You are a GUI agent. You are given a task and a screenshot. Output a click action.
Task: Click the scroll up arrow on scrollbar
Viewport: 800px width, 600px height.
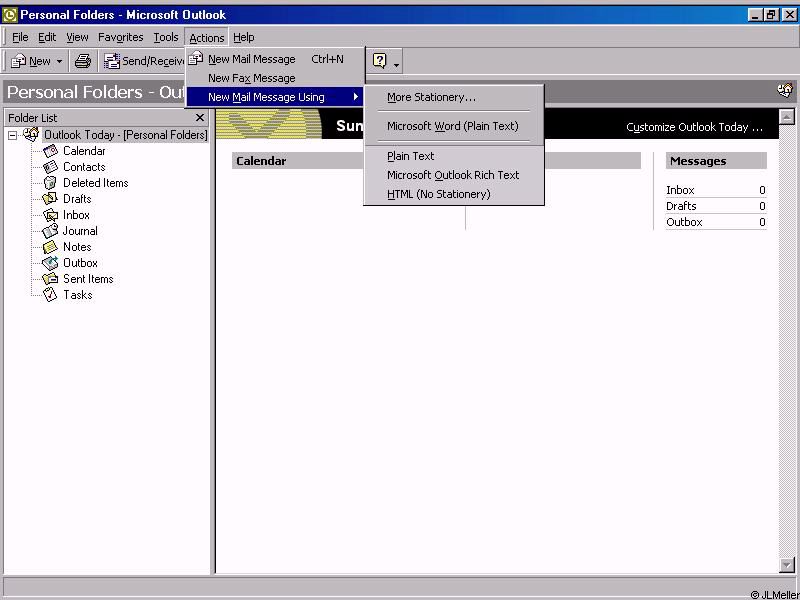[787, 117]
